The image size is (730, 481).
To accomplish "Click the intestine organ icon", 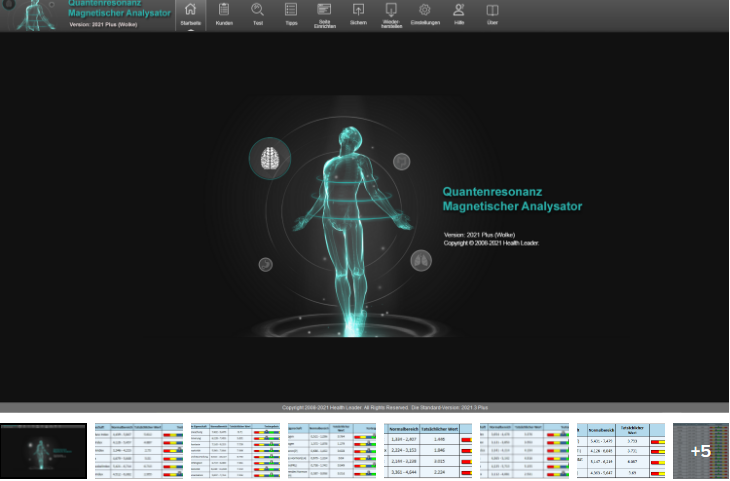I will tap(401, 162).
